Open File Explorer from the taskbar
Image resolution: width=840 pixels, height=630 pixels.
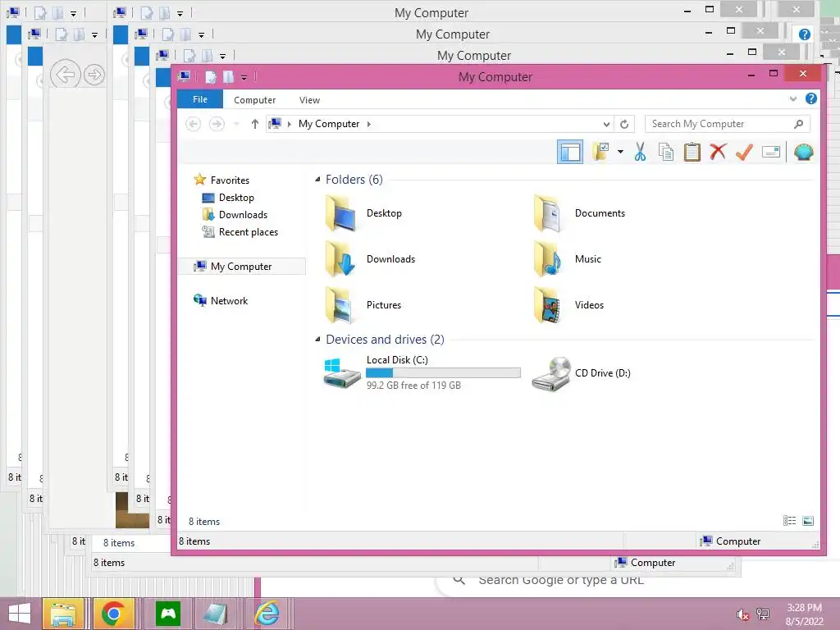[62, 614]
